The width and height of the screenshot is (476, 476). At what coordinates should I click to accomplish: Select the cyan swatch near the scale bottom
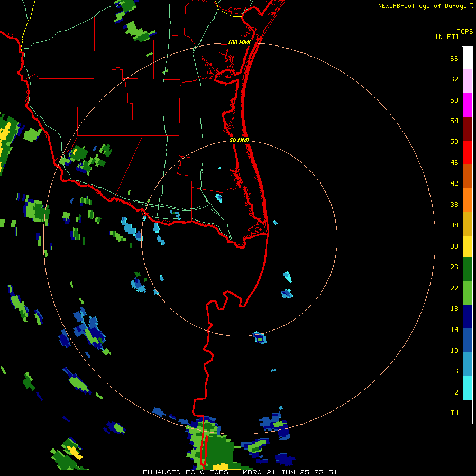[x=467, y=388]
